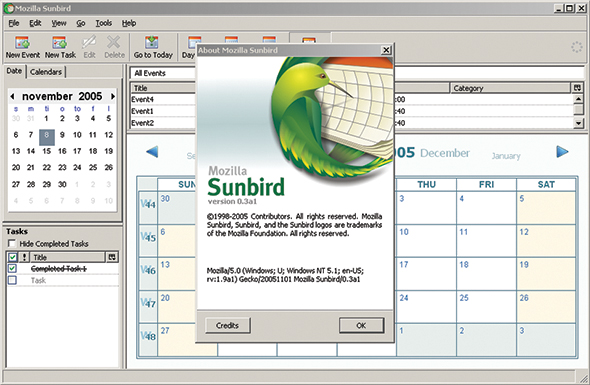Click the task priority column header icon
The width and height of the screenshot is (590, 385).
click(x=24, y=257)
